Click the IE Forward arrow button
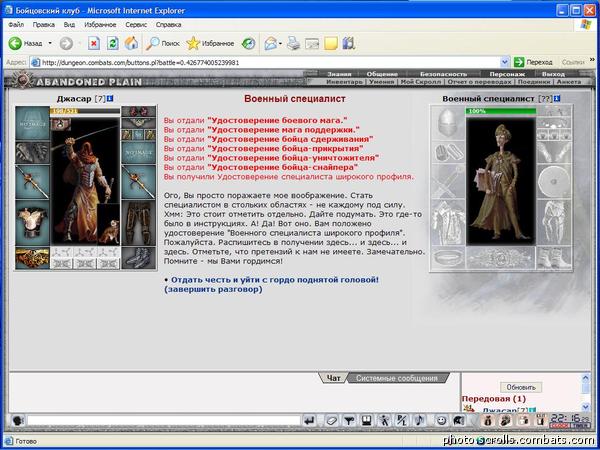 click(x=66, y=43)
